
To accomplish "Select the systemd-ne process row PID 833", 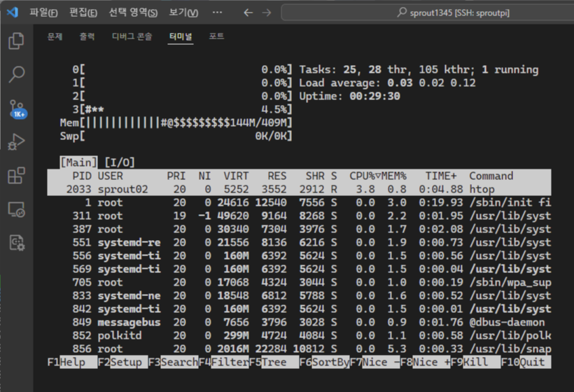I will (x=299, y=295).
